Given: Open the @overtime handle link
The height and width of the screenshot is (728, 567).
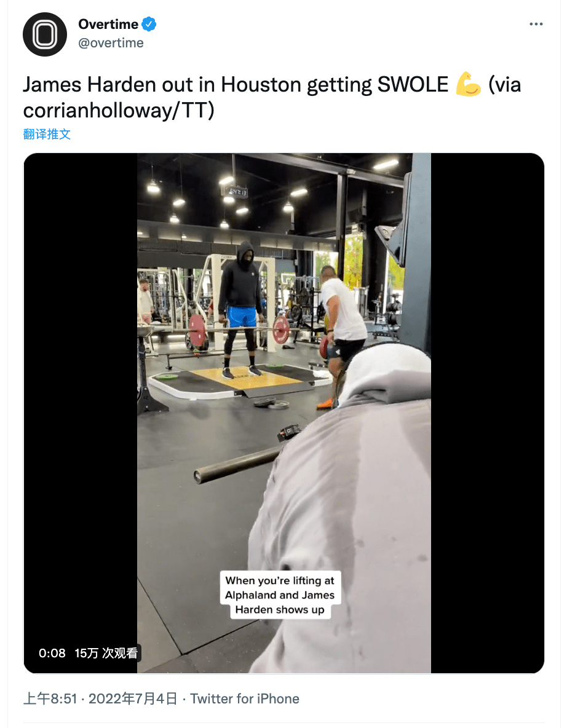Looking at the screenshot, I should coord(111,42).
